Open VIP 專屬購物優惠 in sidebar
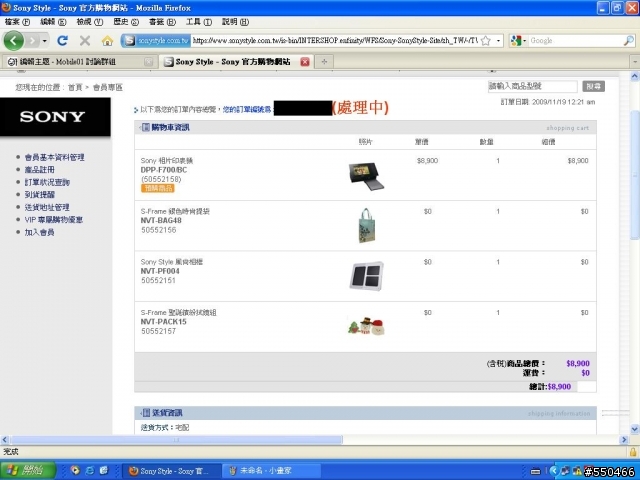 [x=53, y=220]
